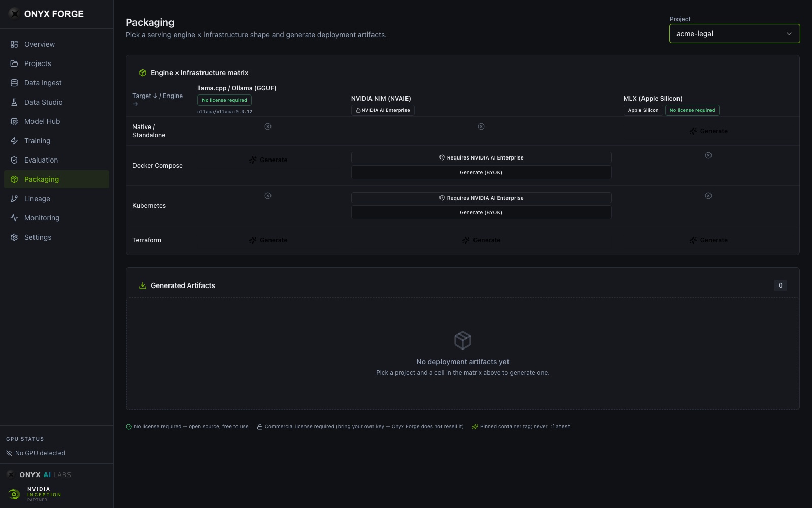Click the Target / Engine header cell
Screen dimensions: 812x508
pyautogui.click(x=158, y=100)
